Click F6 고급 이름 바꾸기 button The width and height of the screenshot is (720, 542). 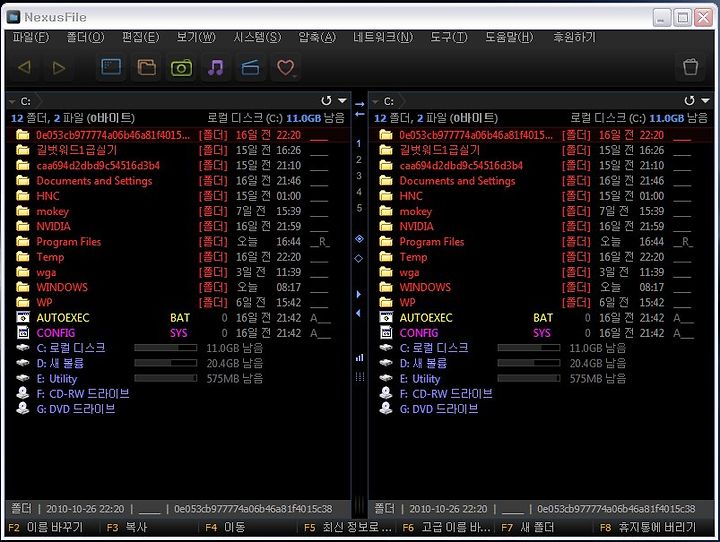446,527
